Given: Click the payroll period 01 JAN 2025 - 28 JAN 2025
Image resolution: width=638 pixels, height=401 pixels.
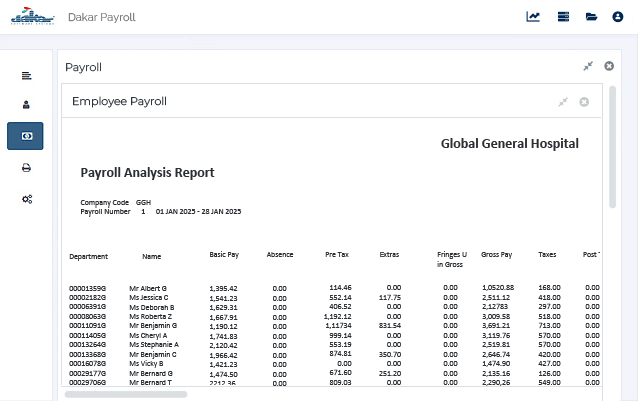Looking at the screenshot, I should tap(198, 211).
